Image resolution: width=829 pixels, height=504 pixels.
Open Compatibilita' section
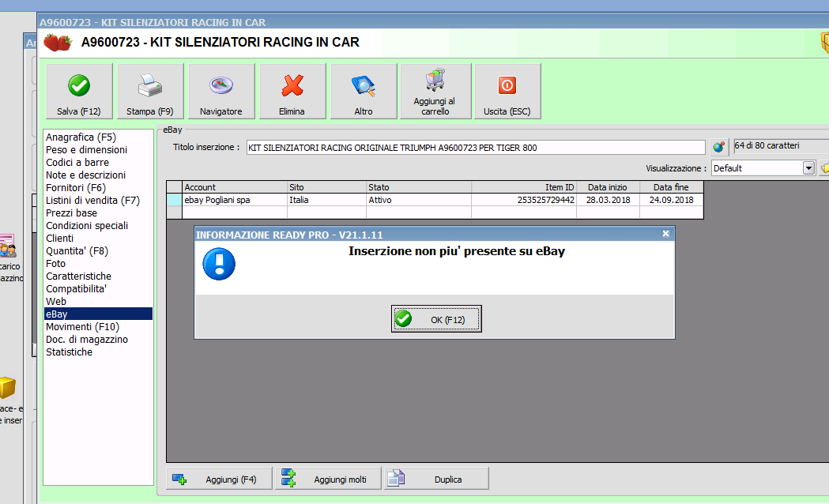[x=98, y=289]
